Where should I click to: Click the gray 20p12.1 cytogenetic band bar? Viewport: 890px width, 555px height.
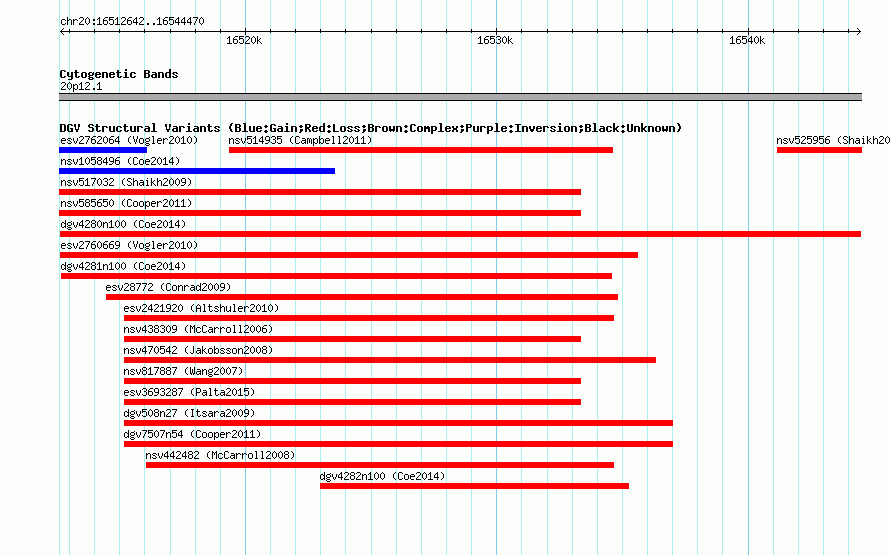460,97
